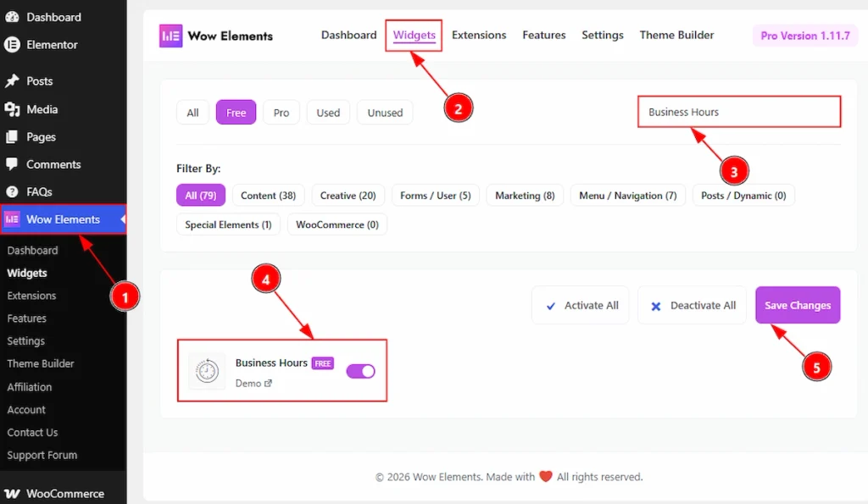Click the widget search field
This screenshot has width=868, height=504.
[x=739, y=112]
